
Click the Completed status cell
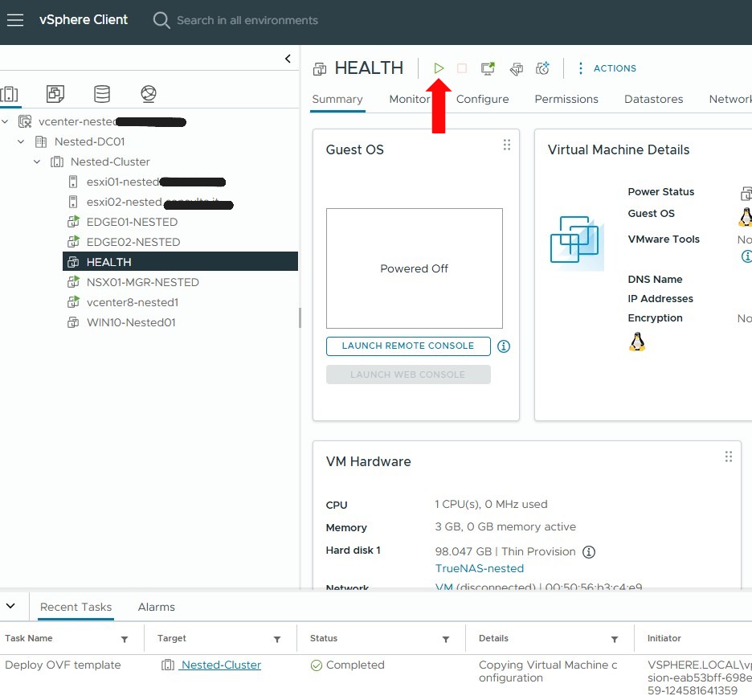tap(348, 665)
